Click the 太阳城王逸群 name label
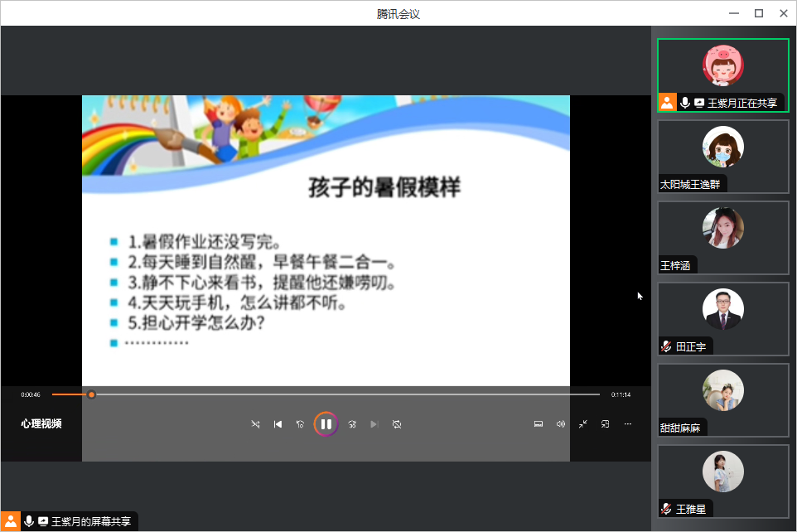Image resolution: width=797 pixels, height=532 pixels. coord(690,184)
